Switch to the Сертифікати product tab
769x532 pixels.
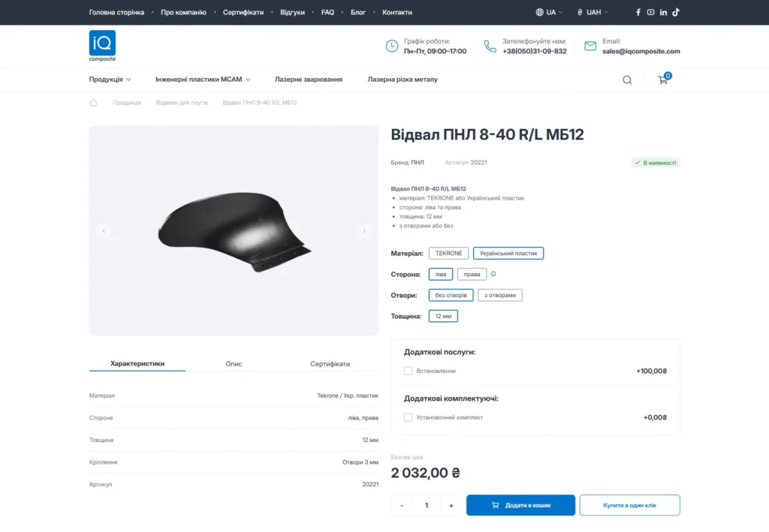330,363
